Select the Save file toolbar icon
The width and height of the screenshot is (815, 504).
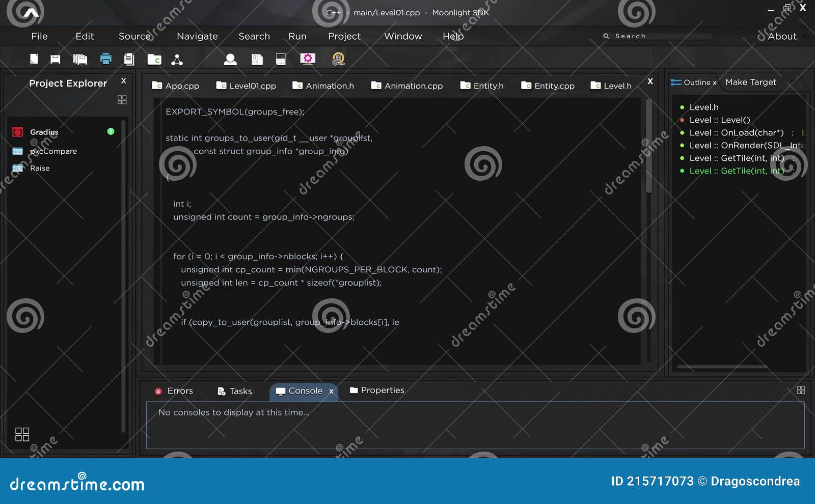coord(55,59)
